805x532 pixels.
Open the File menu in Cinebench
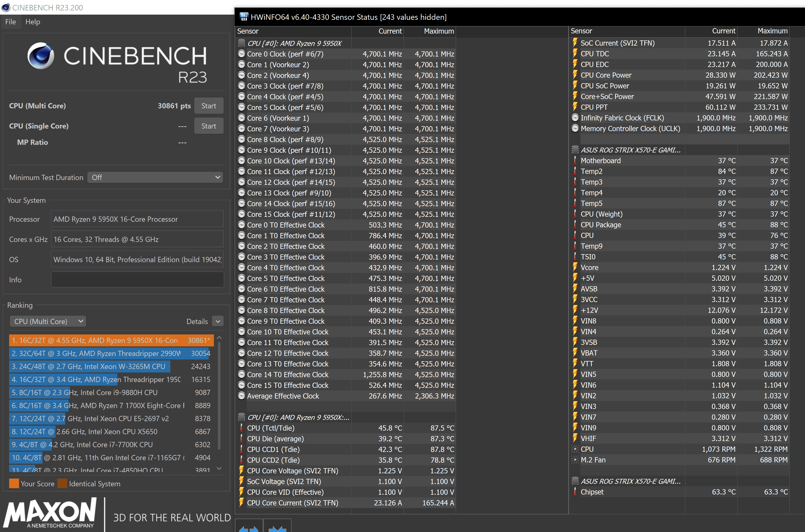tap(10, 22)
